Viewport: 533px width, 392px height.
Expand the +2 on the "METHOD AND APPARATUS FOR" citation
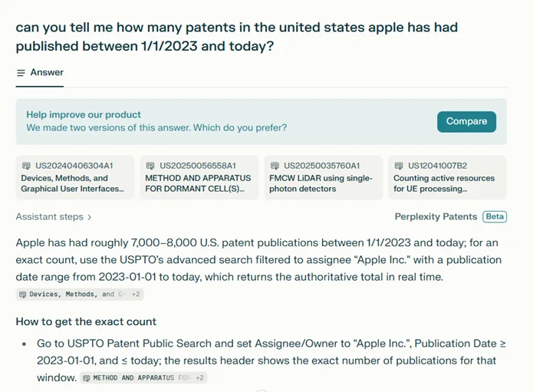point(199,378)
